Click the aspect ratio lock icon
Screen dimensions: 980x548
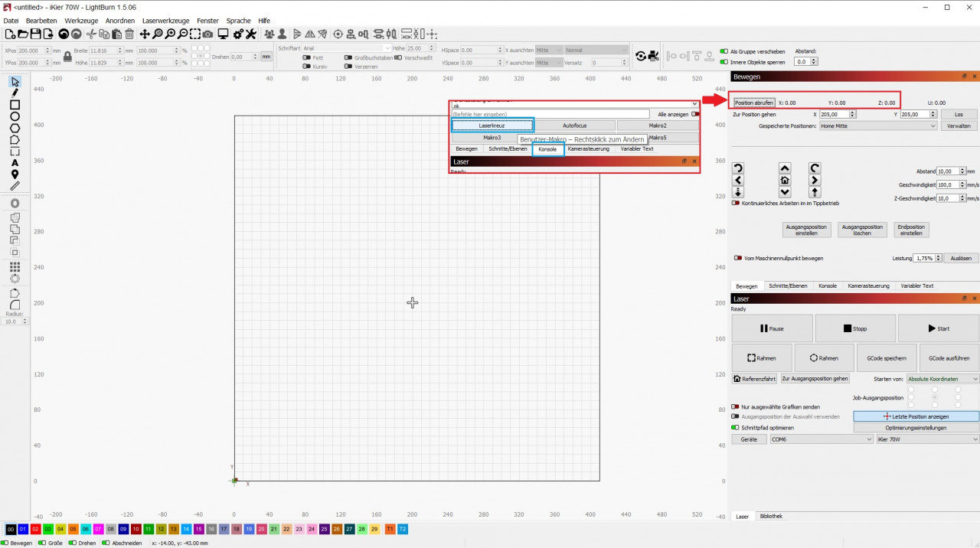click(67, 57)
